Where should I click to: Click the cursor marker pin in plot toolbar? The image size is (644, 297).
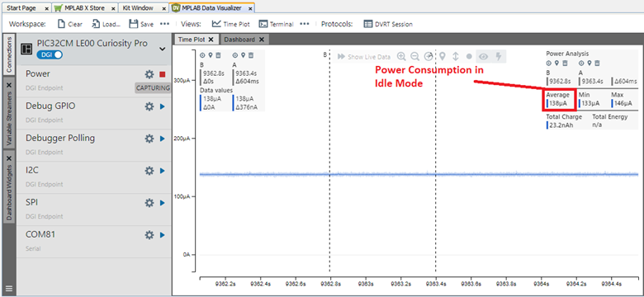click(443, 57)
